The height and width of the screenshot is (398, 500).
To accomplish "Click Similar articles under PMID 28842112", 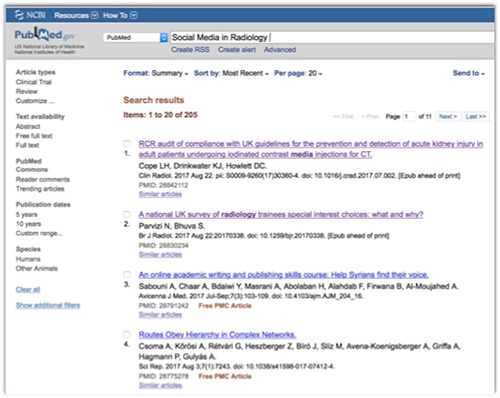I will [x=160, y=194].
